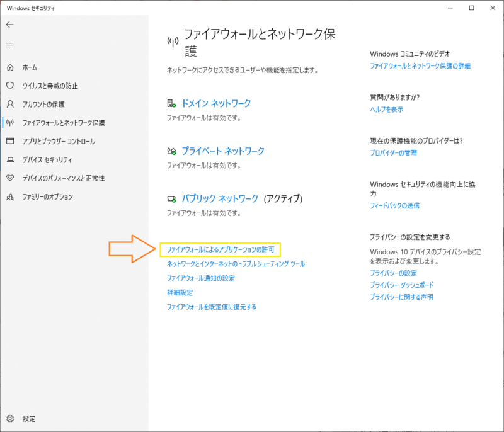Click the browser window icon in sidebar
Screen dimensions: 504x432
click(x=10, y=141)
